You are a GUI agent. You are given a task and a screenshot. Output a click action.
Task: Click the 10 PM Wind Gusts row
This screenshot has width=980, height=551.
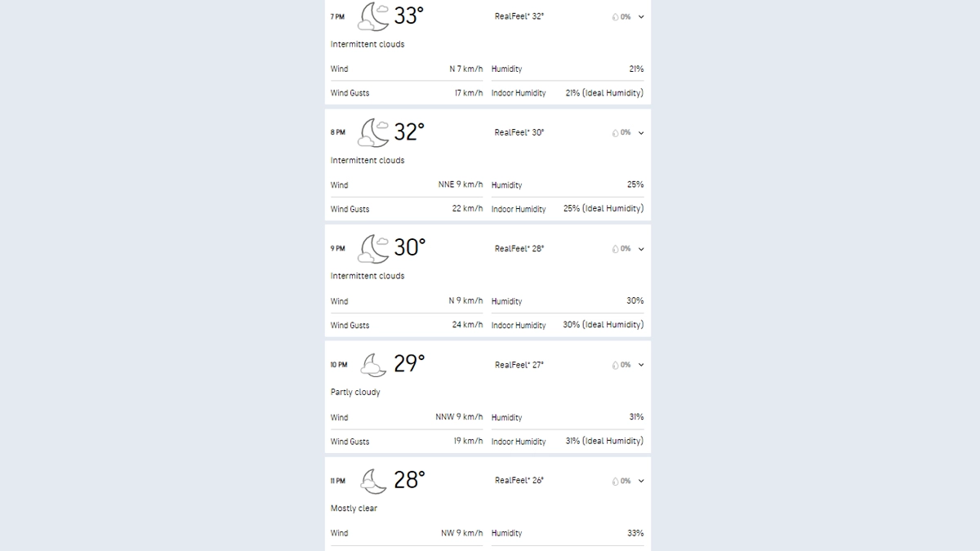pos(406,442)
